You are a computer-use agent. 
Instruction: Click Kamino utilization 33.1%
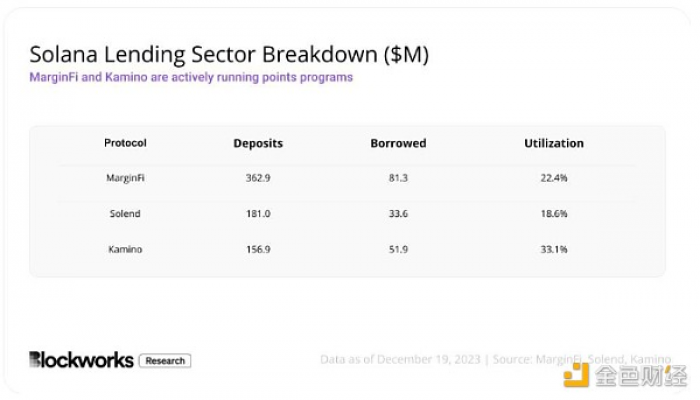[554, 249]
